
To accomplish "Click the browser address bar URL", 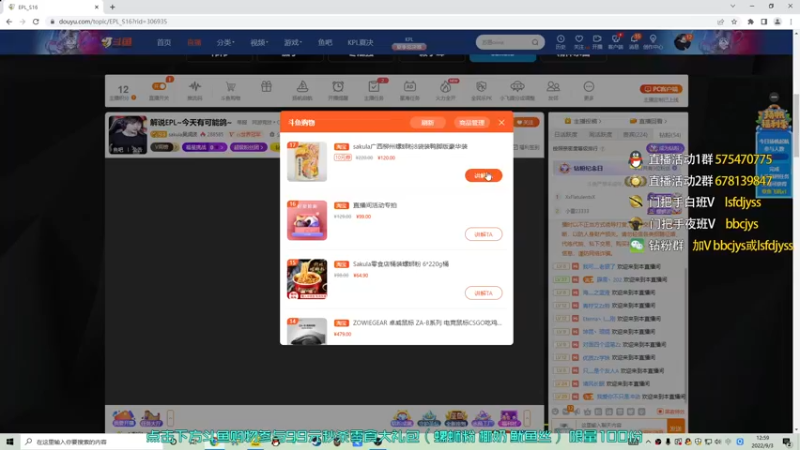I will point(113,21).
